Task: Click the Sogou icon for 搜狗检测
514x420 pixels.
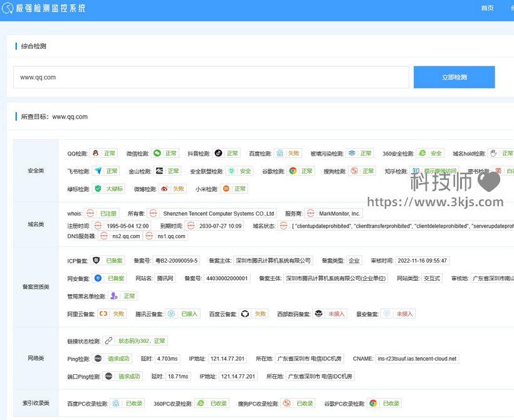Action: [354, 171]
